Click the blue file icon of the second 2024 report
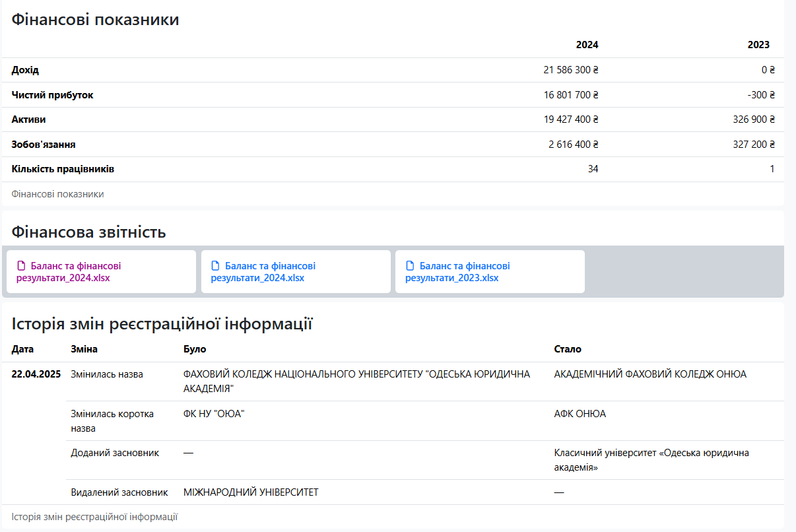 click(x=215, y=266)
